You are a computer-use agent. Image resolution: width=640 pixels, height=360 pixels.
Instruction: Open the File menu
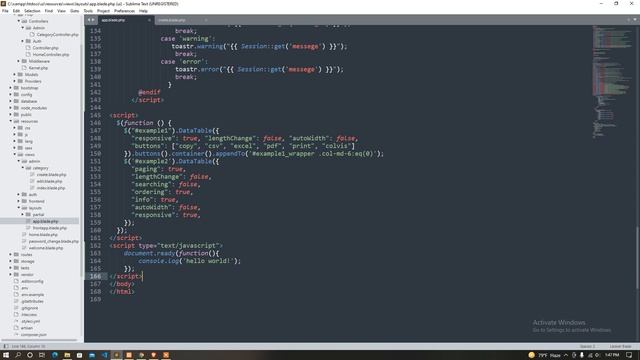click(5, 11)
